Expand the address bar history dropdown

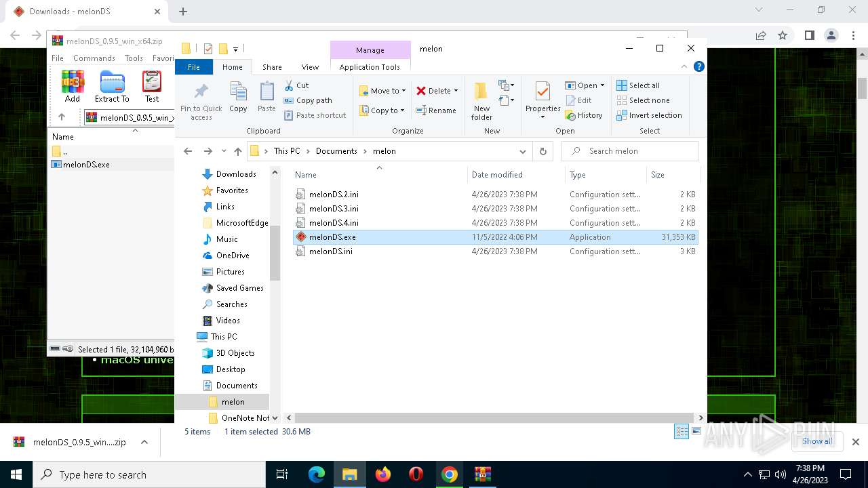tap(522, 151)
